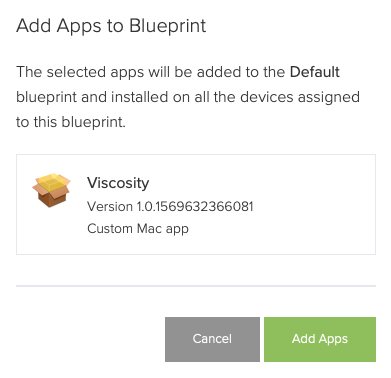The image size is (391, 378).
Task: Click the Viscosity package box icon
Action: point(51,190)
